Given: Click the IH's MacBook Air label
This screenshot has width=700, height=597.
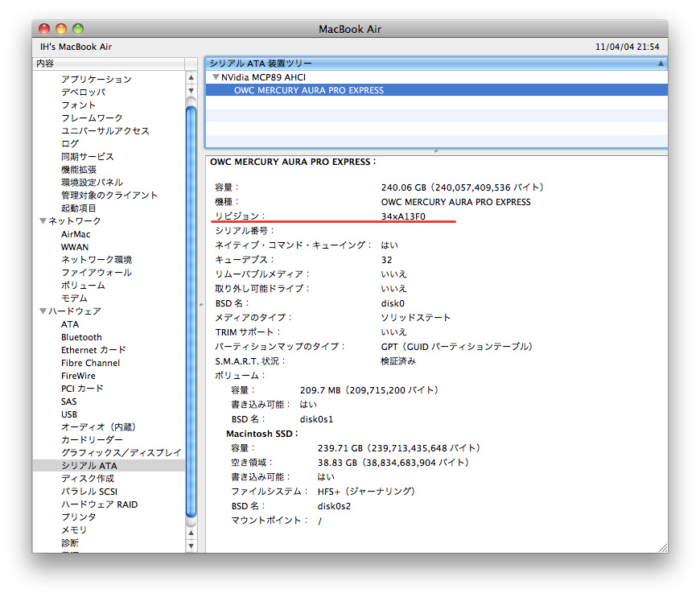Looking at the screenshot, I should coord(76,47).
